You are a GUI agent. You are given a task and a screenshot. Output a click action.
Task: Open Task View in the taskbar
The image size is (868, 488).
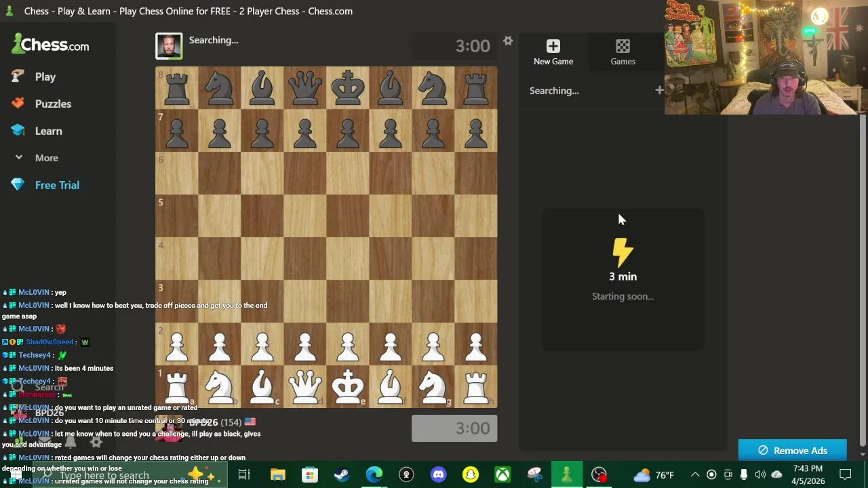[x=243, y=475]
